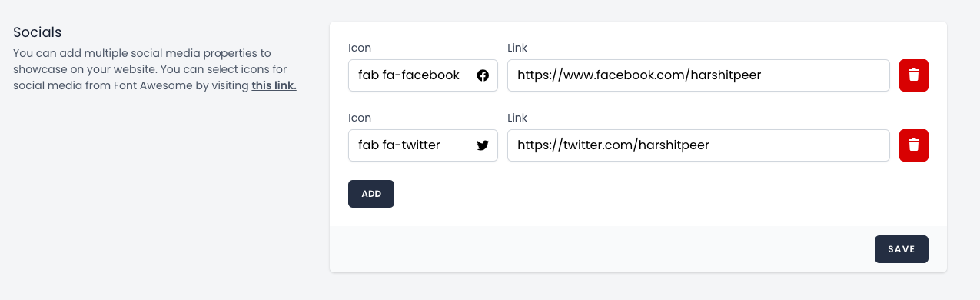Click the Facebook logo icon in first row
980x300 pixels.
pyautogui.click(x=483, y=75)
